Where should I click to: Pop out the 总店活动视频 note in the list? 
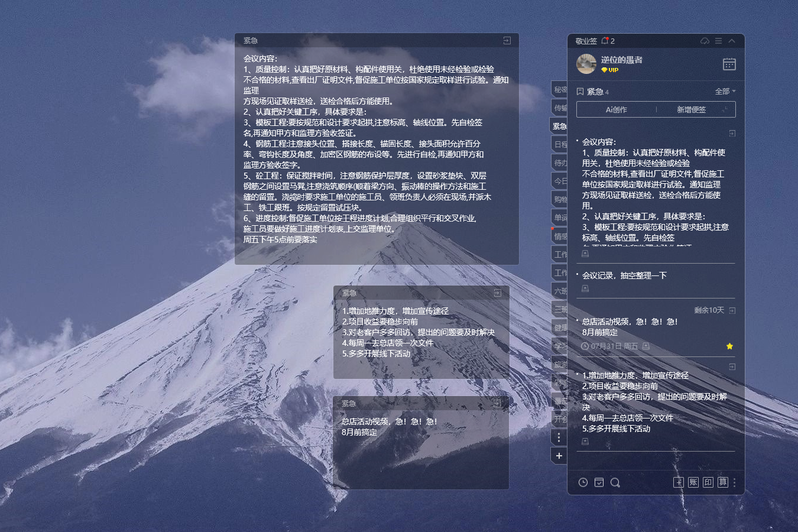pos(732,310)
